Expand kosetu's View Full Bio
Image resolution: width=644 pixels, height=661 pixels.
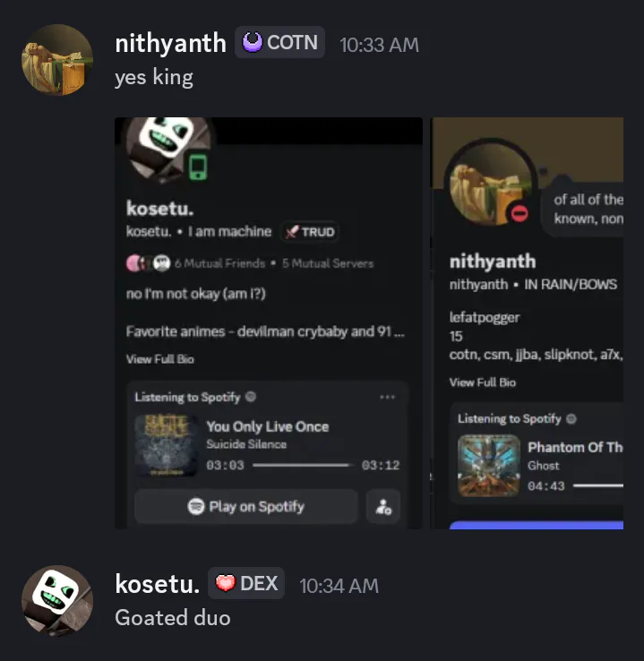[x=160, y=359]
